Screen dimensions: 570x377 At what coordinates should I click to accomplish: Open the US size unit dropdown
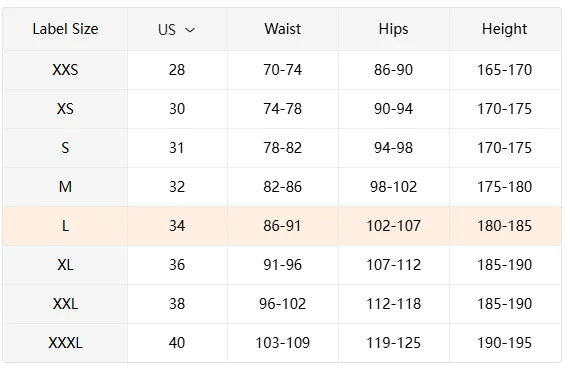[177, 29]
